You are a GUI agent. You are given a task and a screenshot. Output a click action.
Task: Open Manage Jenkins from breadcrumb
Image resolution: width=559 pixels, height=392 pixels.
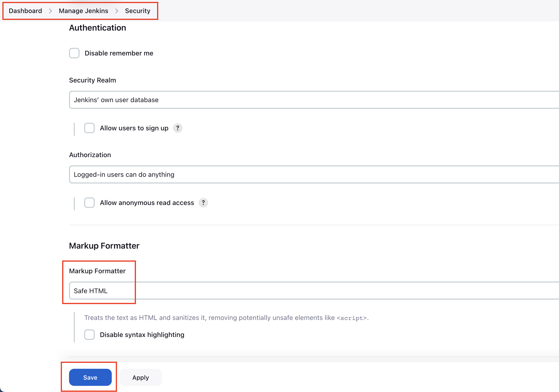(83, 11)
